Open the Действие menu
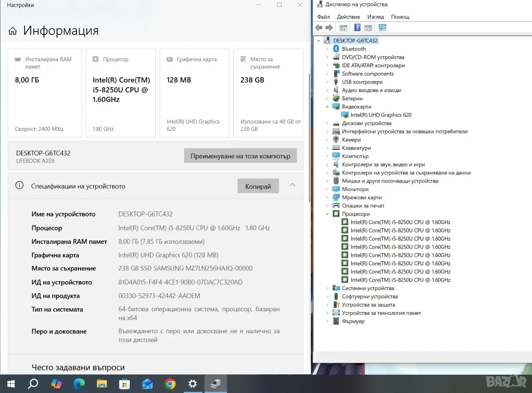 [348, 17]
